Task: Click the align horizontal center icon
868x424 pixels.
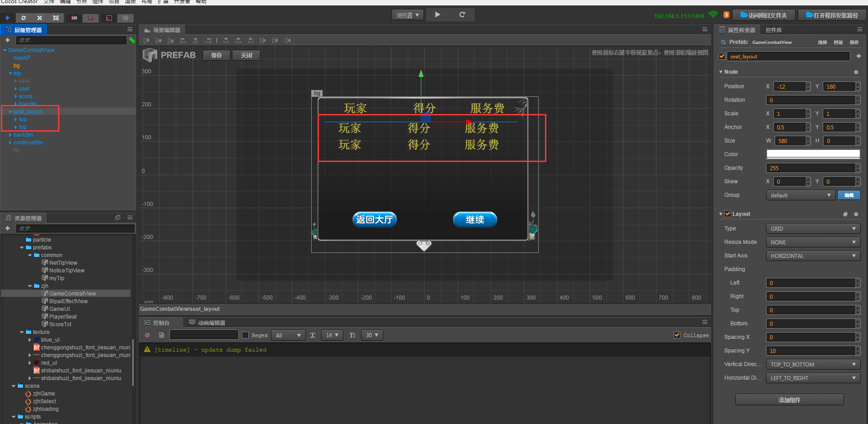Action: (195, 41)
